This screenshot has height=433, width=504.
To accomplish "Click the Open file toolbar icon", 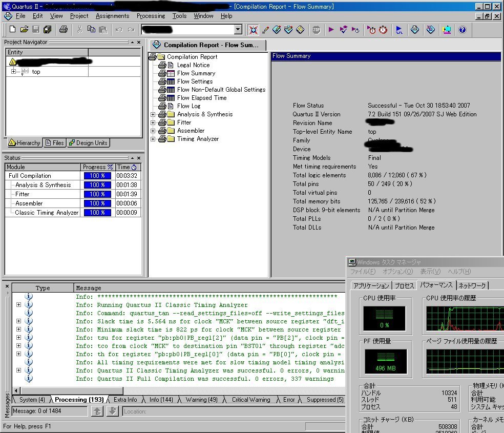I will (24, 30).
